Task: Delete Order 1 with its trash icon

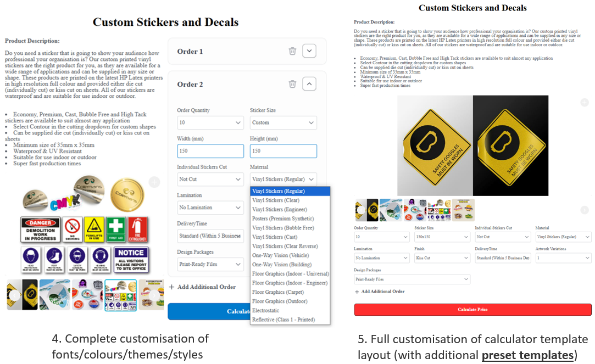Action: [292, 51]
